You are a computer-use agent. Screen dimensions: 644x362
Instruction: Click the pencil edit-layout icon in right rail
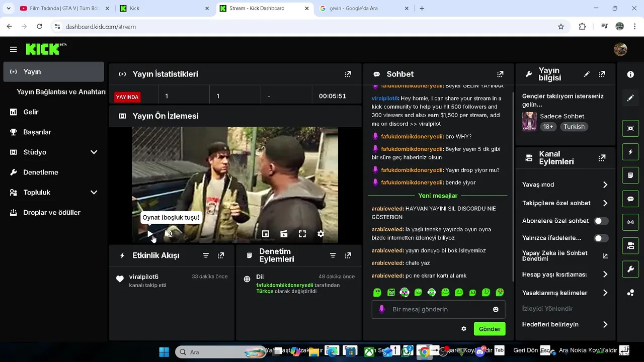click(x=630, y=98)
